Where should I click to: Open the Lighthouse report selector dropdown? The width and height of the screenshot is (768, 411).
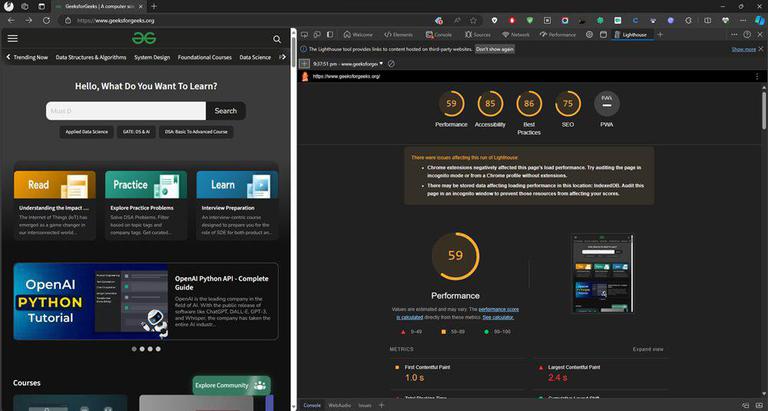click(348, 64)
